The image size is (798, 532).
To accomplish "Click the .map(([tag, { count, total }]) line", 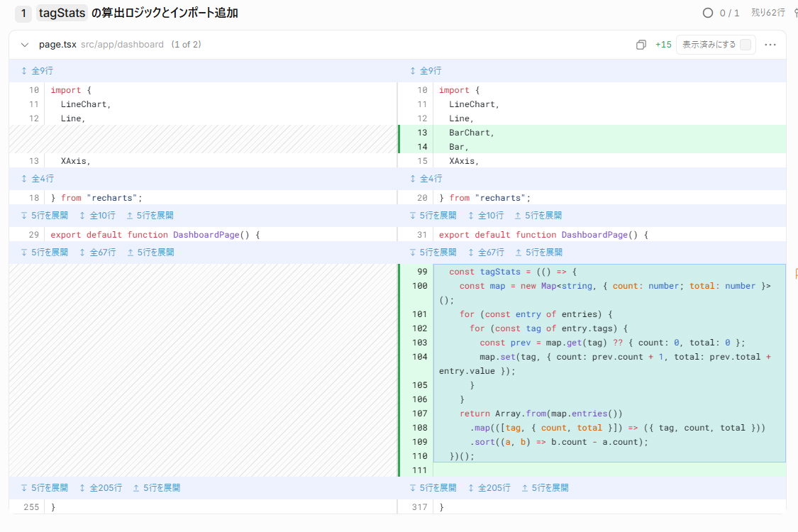I will click(617, 428).
